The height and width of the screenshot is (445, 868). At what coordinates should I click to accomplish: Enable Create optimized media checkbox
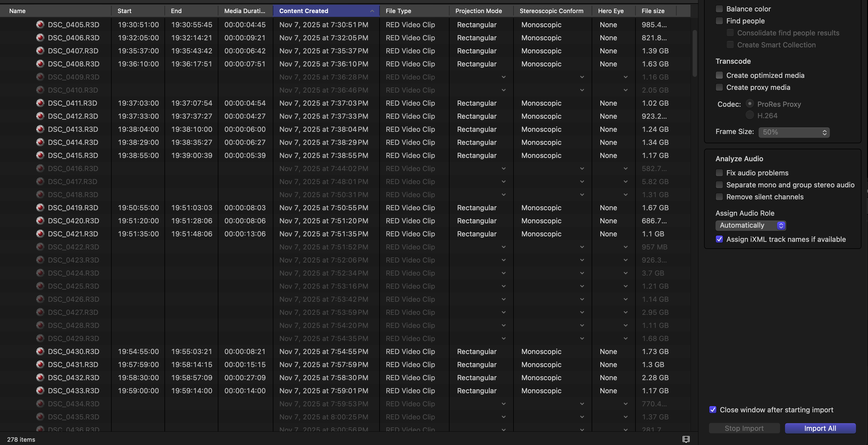point(719,75)
